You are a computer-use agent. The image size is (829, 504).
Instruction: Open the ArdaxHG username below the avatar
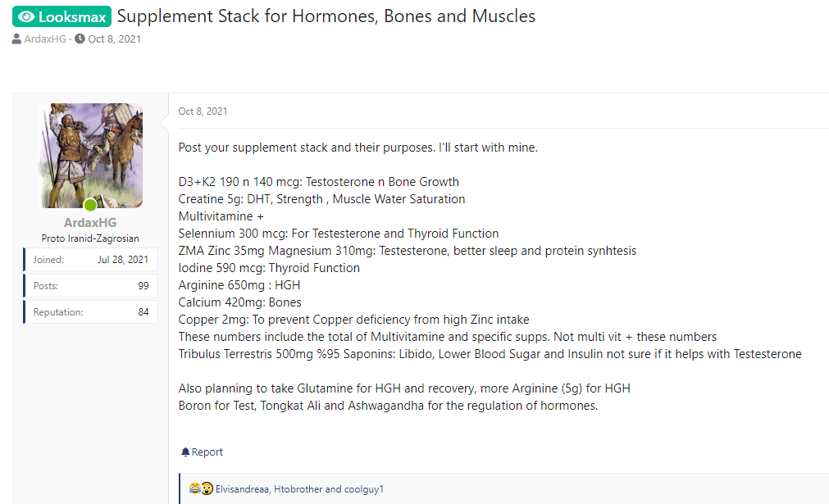pyautogui.click(x=90, y=223)
